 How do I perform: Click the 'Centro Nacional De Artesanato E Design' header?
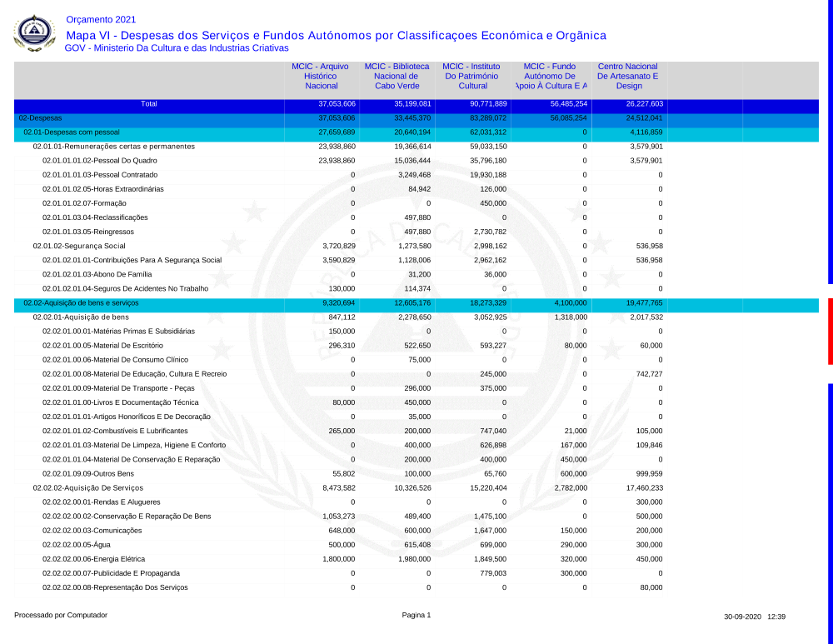pyautogui.click(x=628, y=76)
